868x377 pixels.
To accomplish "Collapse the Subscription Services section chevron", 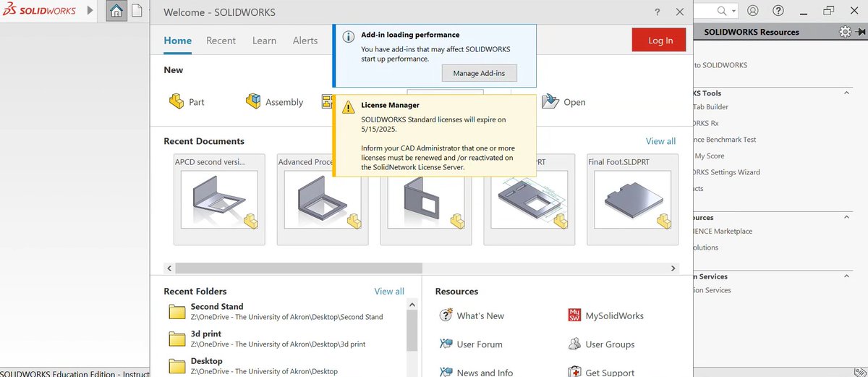I will click(848, 276).
